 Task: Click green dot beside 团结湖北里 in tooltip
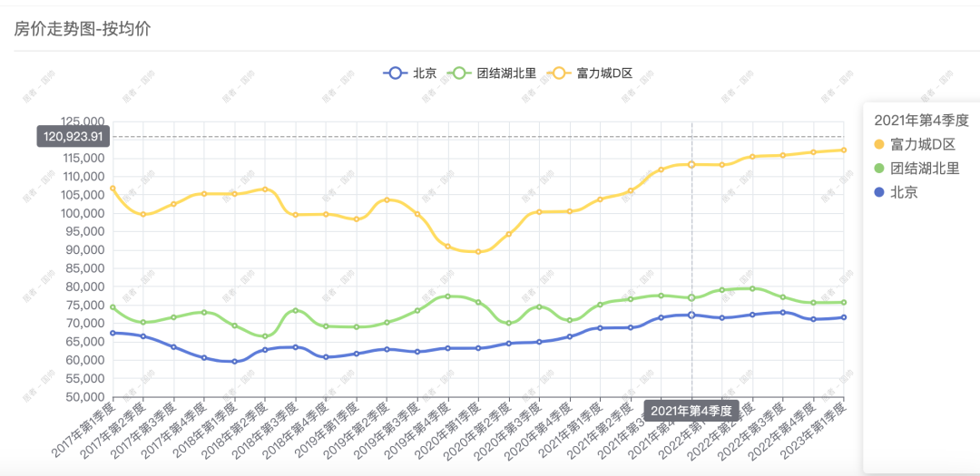878,168
